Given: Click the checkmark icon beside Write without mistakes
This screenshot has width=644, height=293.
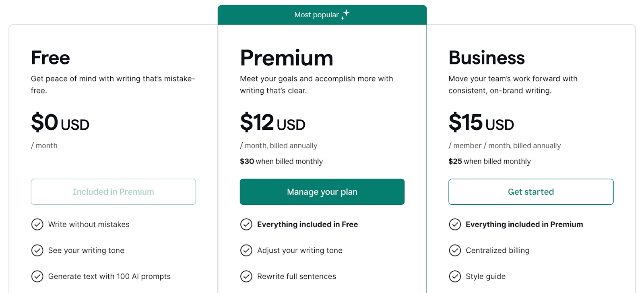Looking at the screenshot, I should tap(37, 224).
